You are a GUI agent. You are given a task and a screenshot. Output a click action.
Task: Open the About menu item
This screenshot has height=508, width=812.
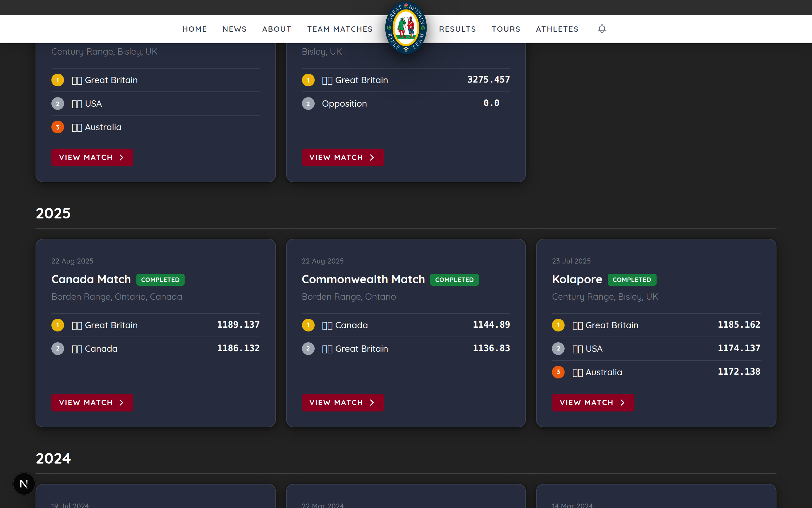[x=277, y=29]
